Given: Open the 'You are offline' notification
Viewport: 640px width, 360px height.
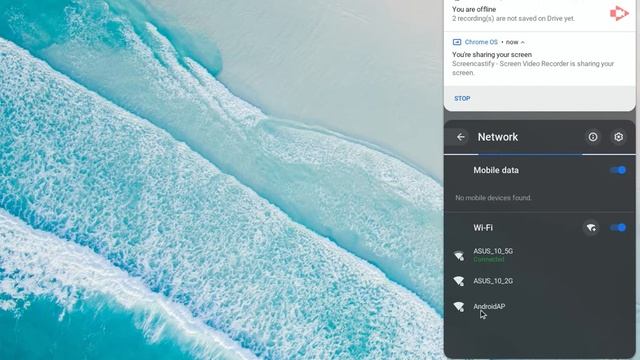Looking at the screenshot, I should [x=540, y=14].
